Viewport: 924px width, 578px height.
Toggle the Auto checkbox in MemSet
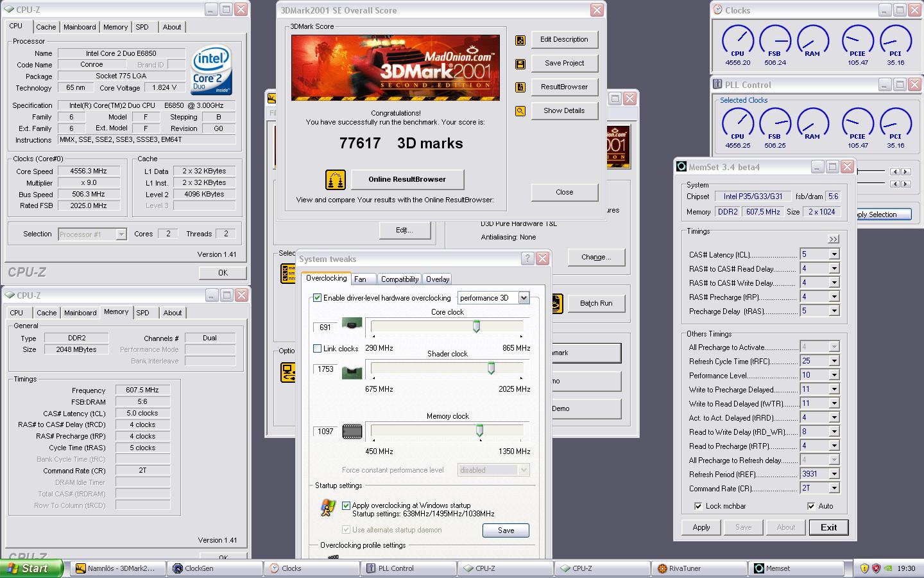[x=811, y=506]
